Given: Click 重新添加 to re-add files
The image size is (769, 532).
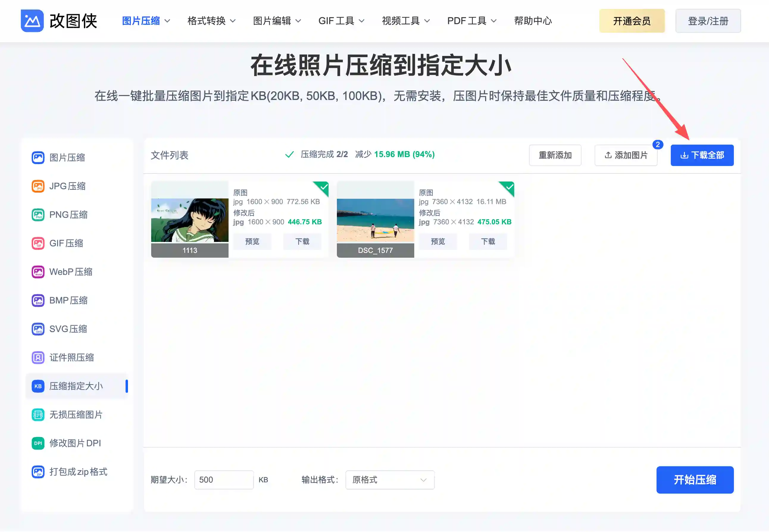Looking at the screenshot, I should pos(555,155).
